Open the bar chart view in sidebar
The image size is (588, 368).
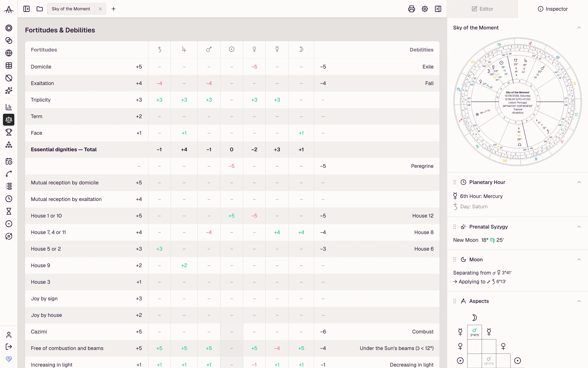point(9,107)
